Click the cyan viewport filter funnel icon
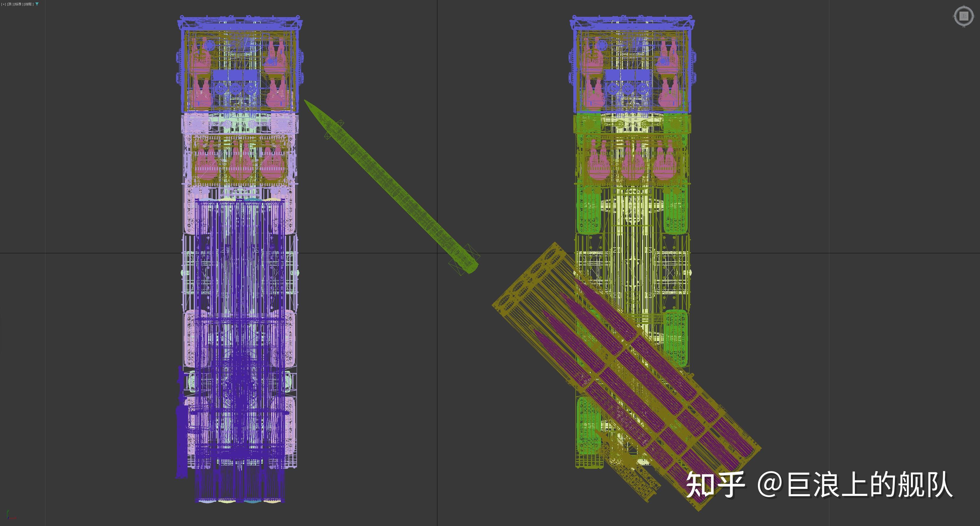Image resolution: width=980 pixels, height=526 pixels. 37,4
